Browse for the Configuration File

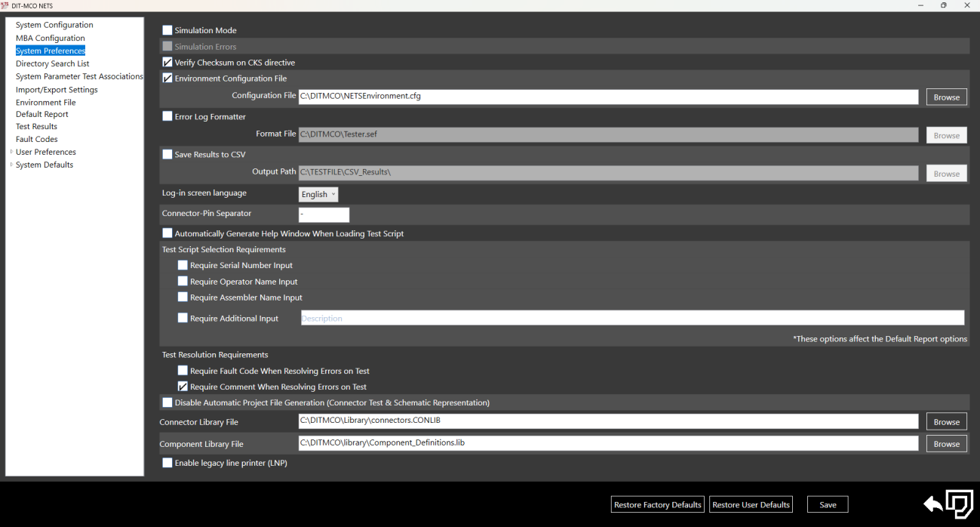947,97
